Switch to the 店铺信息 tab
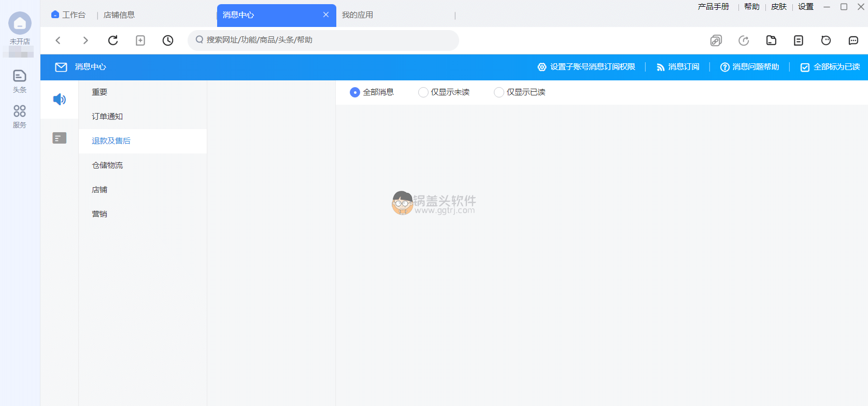 (119, 15)
